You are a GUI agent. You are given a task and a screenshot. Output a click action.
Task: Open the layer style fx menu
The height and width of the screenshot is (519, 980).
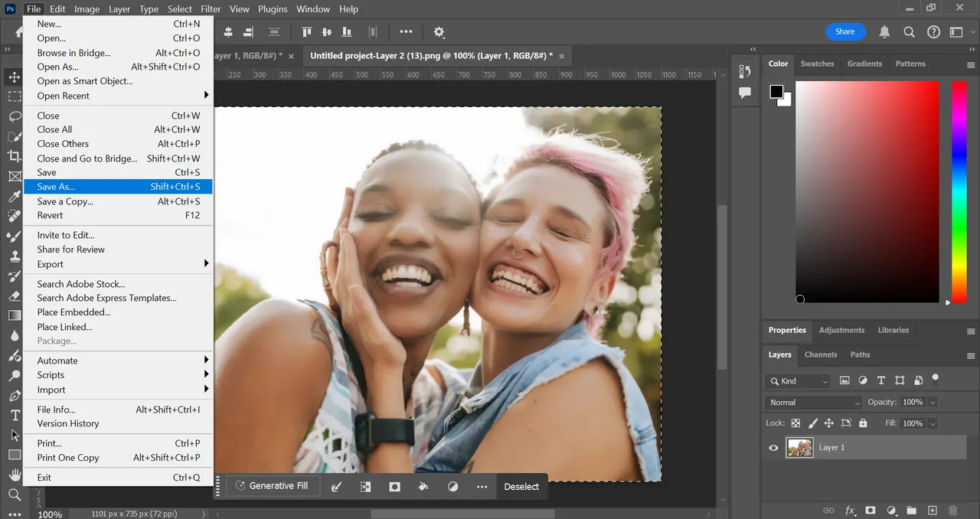[850, 510]
